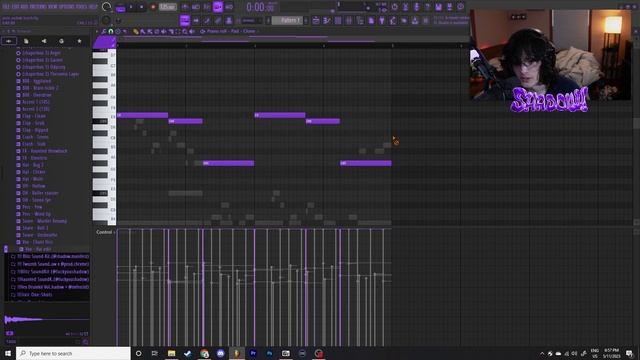Click the Windows Start button
Screen dimensions: 640x360
pyautogui.click(x=8, y=353)
